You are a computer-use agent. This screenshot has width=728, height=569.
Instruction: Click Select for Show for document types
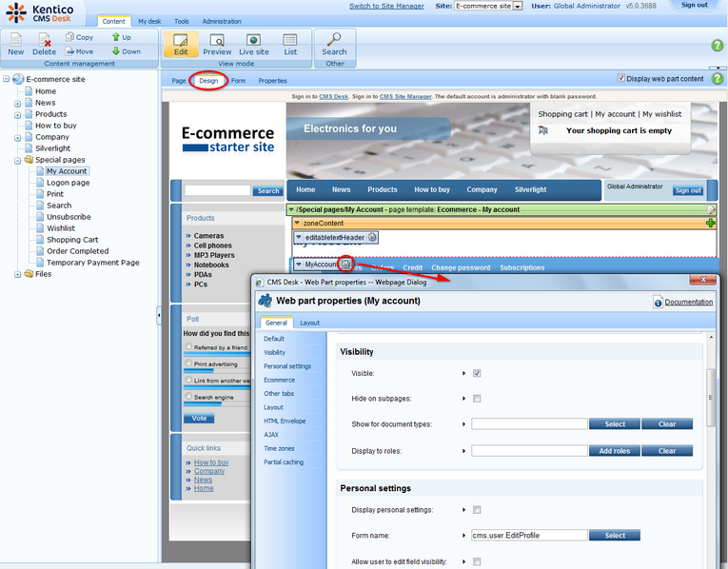coord(615,424)
